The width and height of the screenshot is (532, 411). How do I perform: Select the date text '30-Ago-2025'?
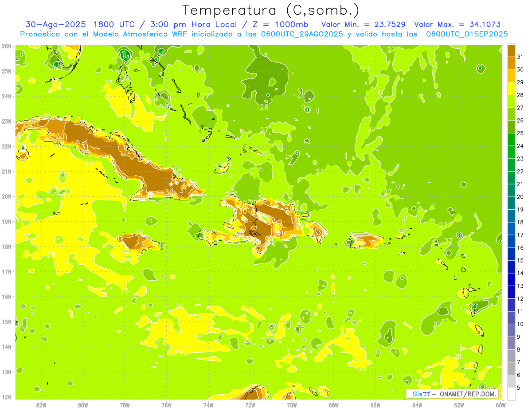coord(56,24)
